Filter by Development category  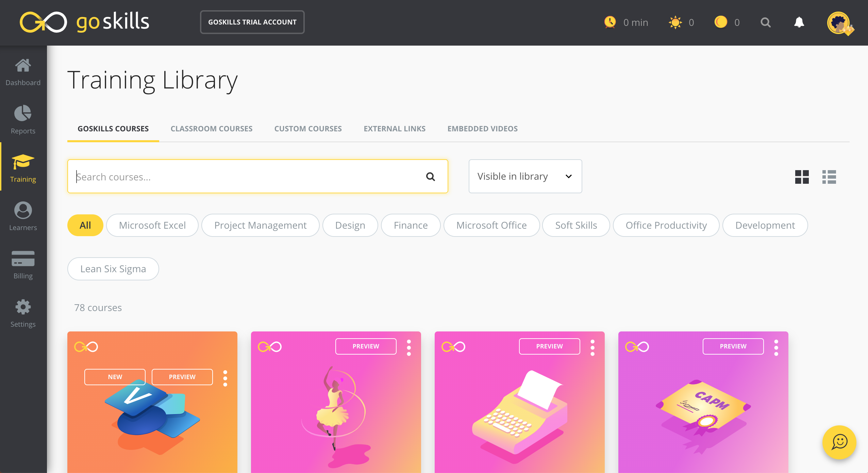765,225
